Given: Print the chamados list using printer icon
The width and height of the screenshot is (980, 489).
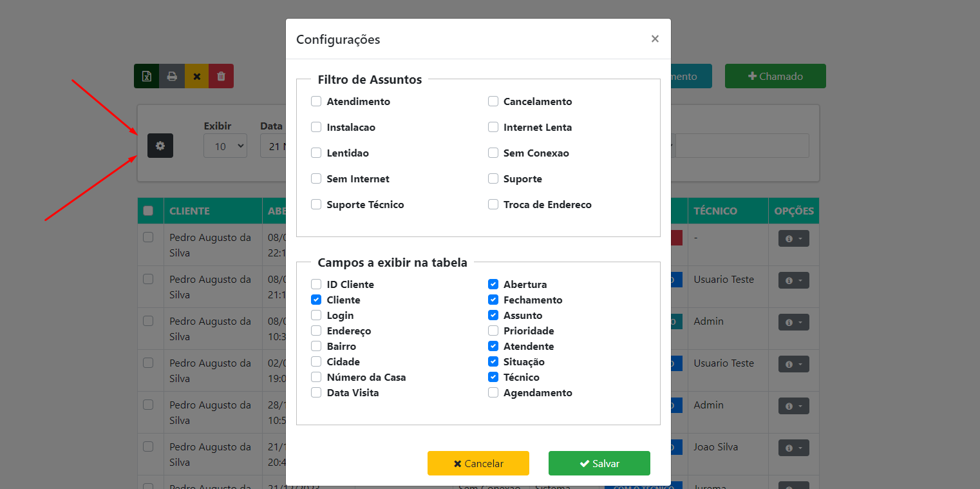Looking at the screenshot, I should (x=171, y=76).
